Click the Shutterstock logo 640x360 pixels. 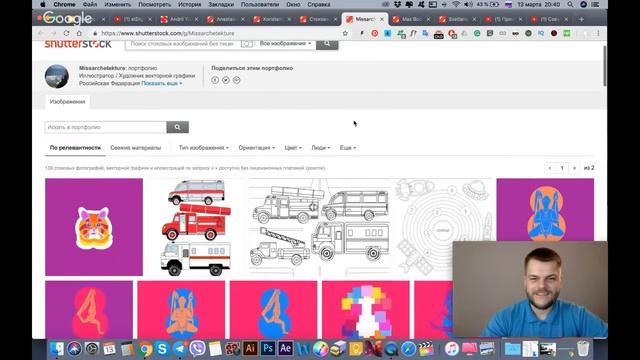[x=78, y=44]
